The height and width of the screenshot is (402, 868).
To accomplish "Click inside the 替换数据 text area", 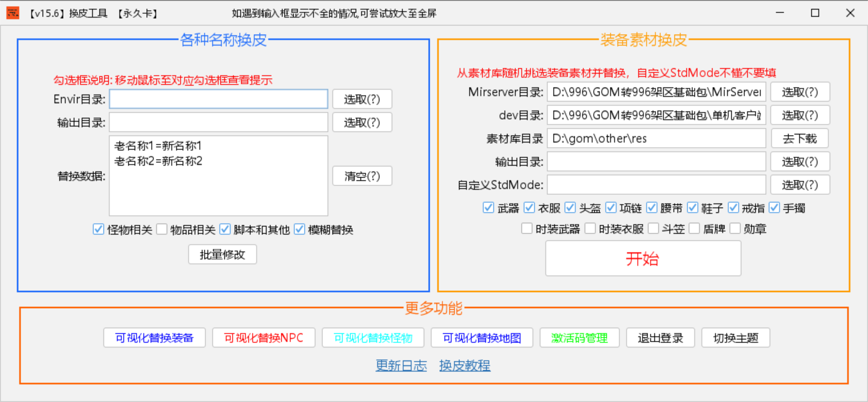I will (218, 176).
